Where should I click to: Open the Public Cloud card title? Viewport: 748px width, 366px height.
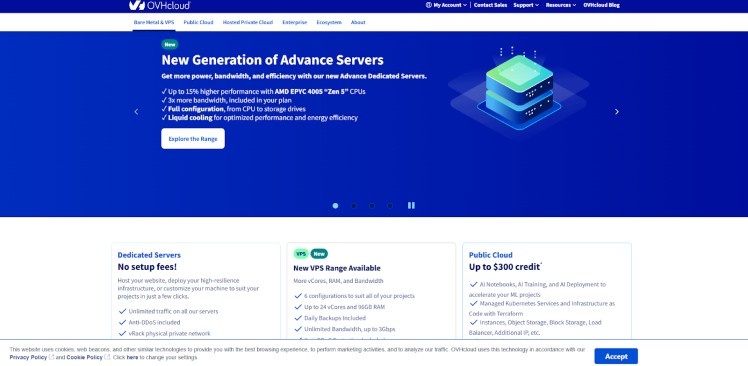click(x=490, y=255)
